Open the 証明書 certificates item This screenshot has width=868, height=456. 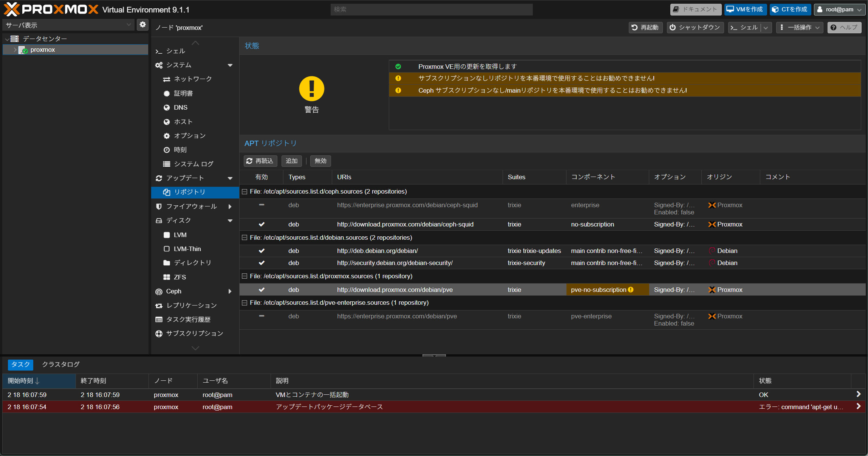click(183, 93)
